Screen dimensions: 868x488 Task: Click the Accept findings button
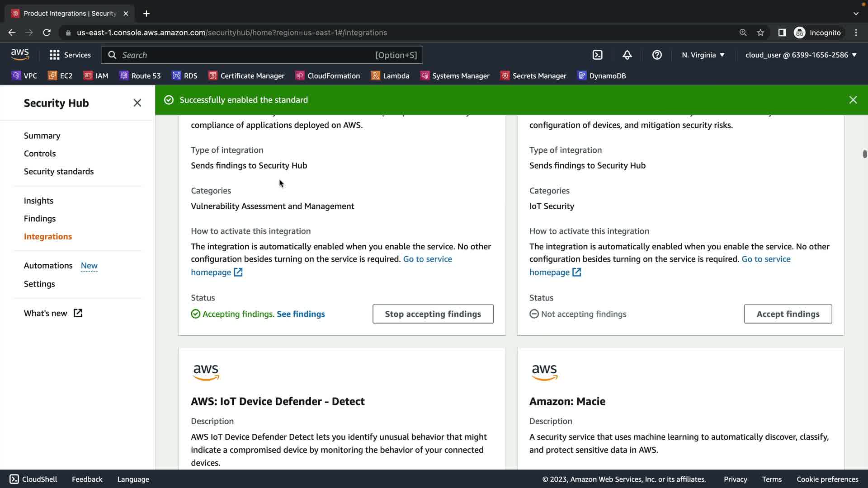coord(788,314)
